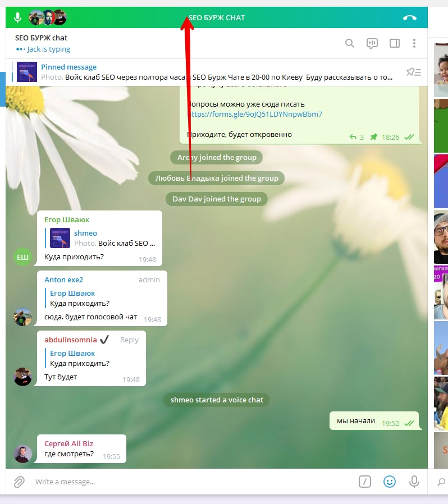Screen dimensions: 448x504
Task: Jump to quoted shmeo message
Action: tap(100, 238)
